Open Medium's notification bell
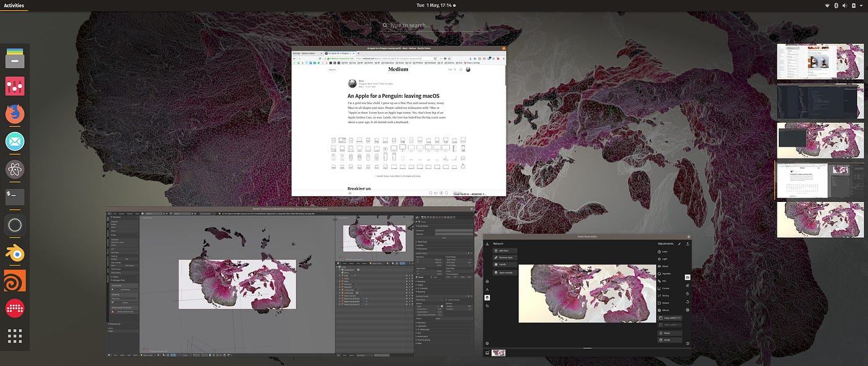The height and width of the screenshot is (366, 868). click(x=461, y=69)
